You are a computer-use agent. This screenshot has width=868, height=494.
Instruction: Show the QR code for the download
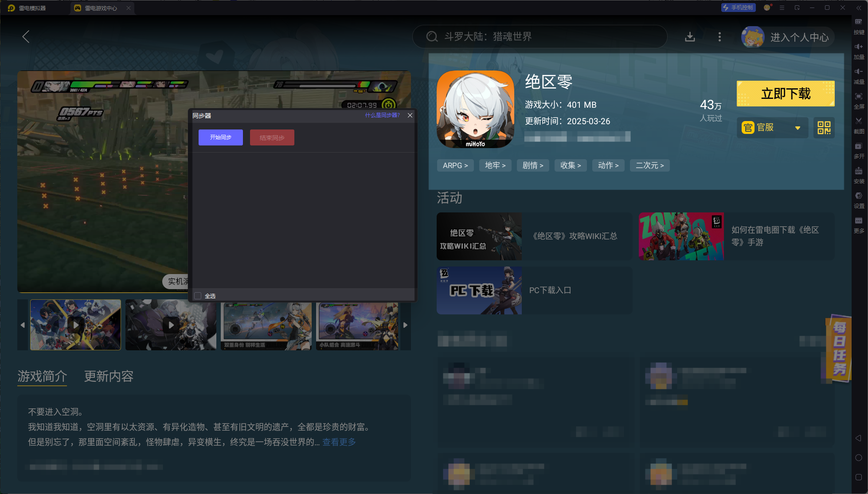point(824,128)
